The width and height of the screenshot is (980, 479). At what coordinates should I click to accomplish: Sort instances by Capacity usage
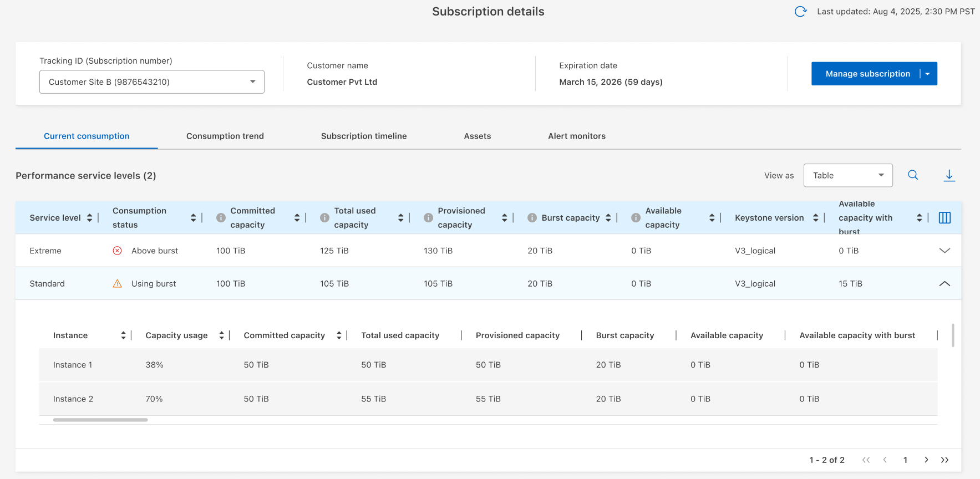[221, 335]
